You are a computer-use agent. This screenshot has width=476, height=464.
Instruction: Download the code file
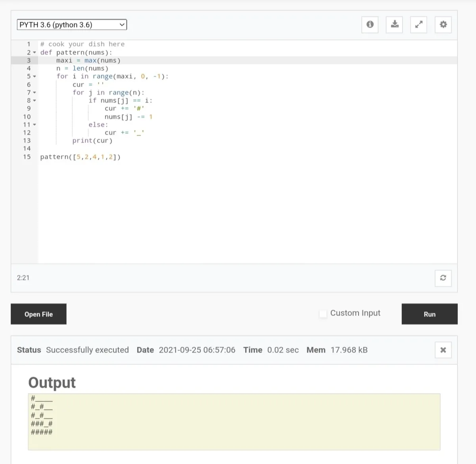(x=394, y=25)
